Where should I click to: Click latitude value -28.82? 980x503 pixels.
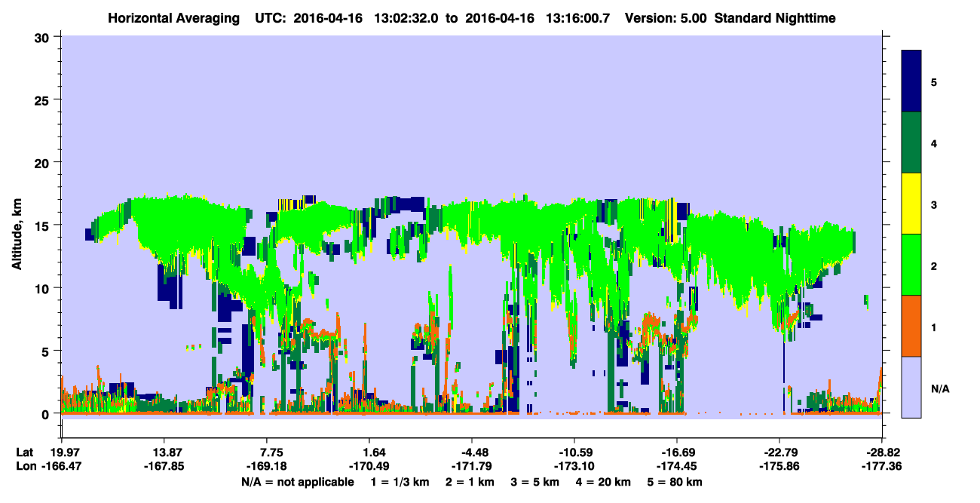tap(882, 452)
